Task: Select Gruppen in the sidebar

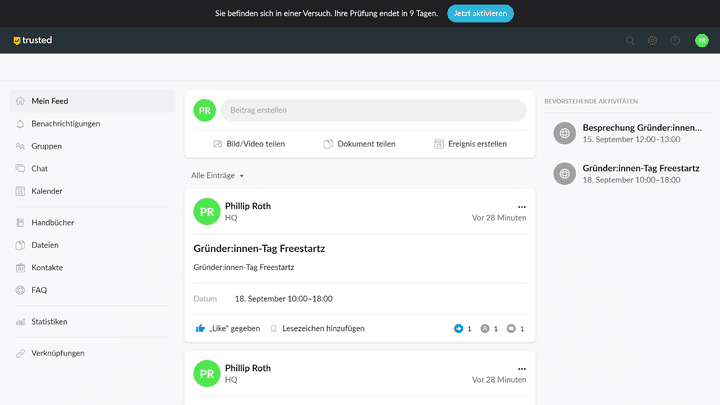Action: tap(46, 146)
